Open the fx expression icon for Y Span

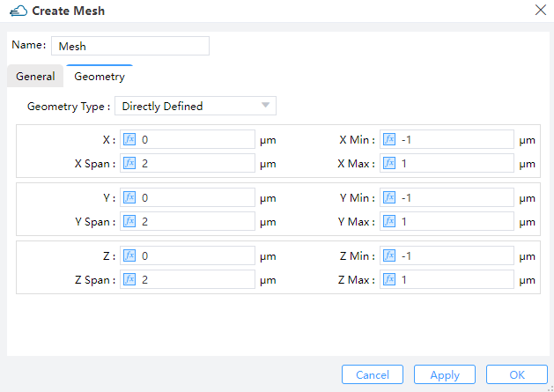[x=129, y=221]
